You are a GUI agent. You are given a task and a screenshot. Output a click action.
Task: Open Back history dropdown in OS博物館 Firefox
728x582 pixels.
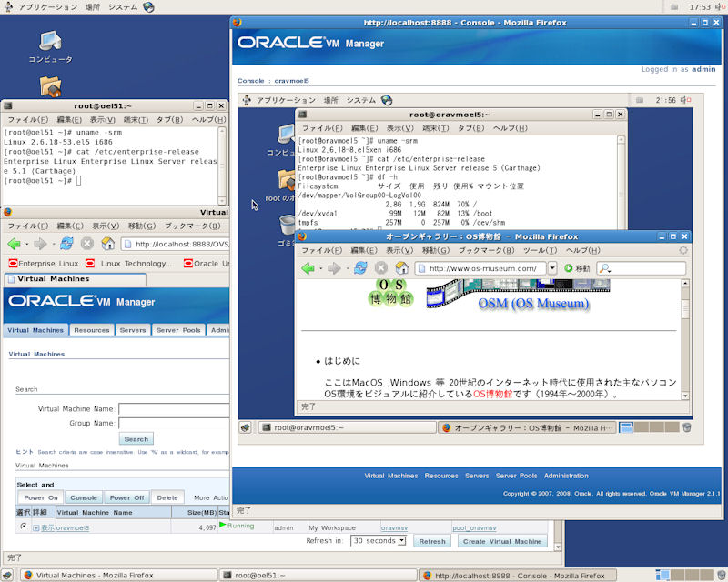pyautogui.click(x=321, y=268)
